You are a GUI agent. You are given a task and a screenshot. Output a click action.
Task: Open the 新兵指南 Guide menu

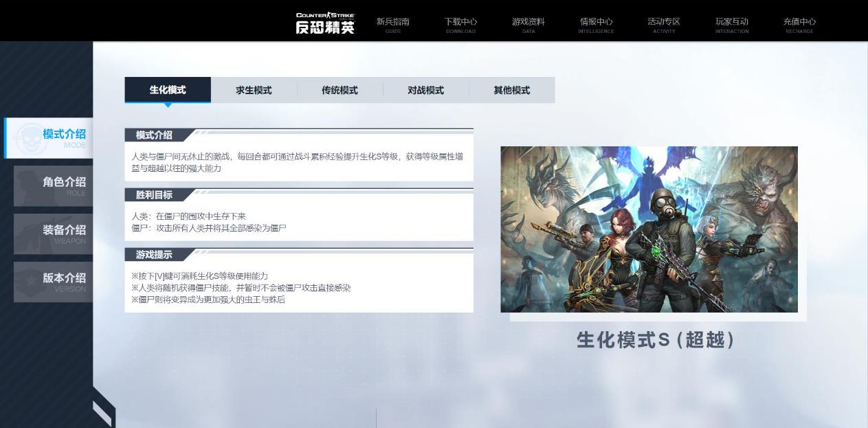(x=392, y=25)
